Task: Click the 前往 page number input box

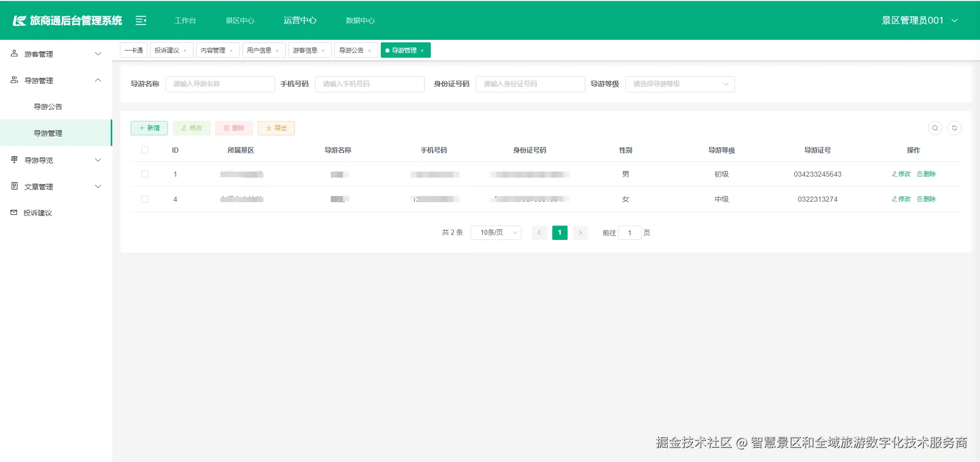Action: (630, 232)
